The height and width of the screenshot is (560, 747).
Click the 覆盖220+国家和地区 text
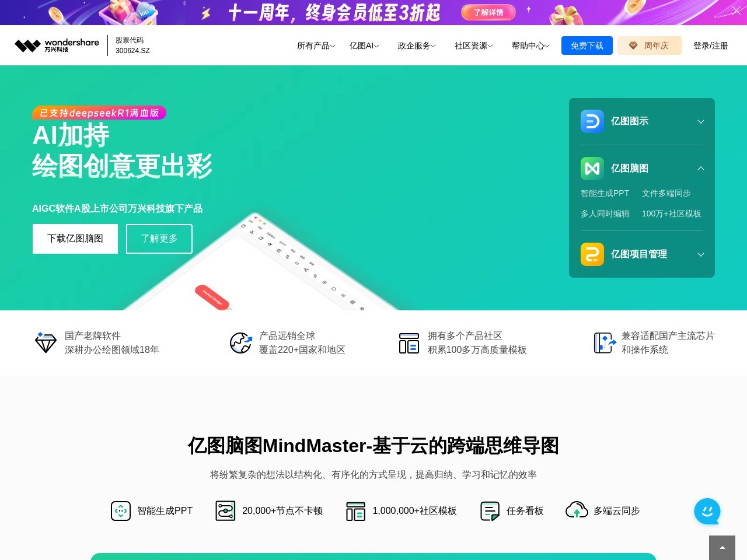(302, 350)
